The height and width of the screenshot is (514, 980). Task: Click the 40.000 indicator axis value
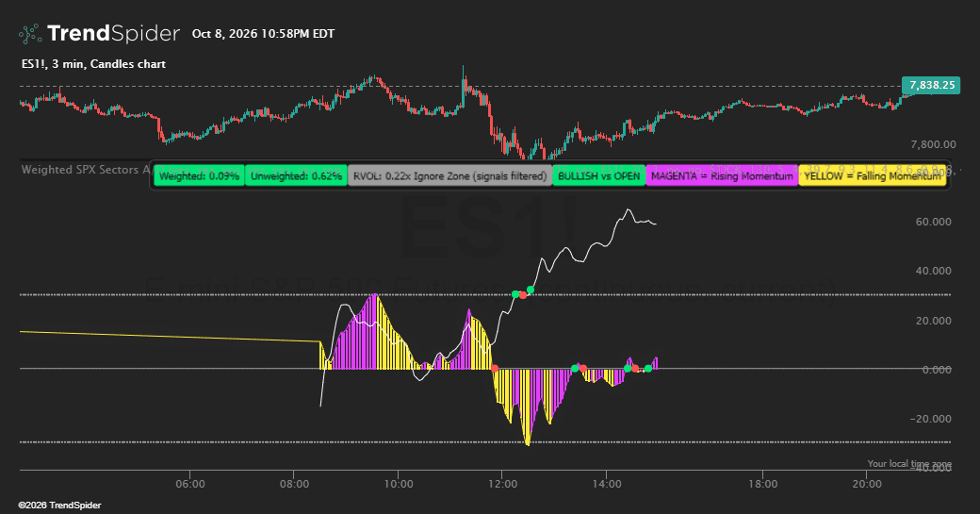pyautogui.click(x=933, y=271)
